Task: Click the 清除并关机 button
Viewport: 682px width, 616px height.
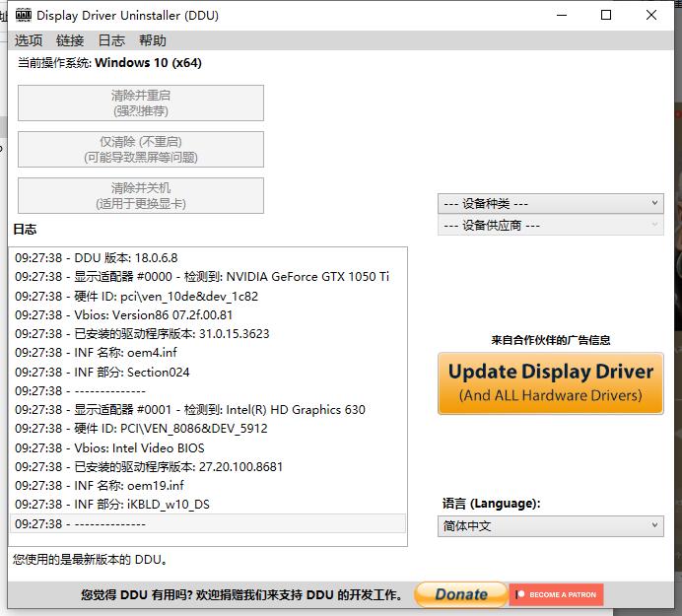Action: (141, 196)
